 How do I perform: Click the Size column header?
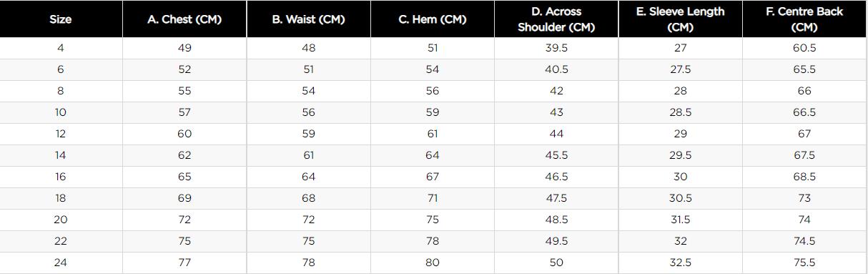[61, 19]
